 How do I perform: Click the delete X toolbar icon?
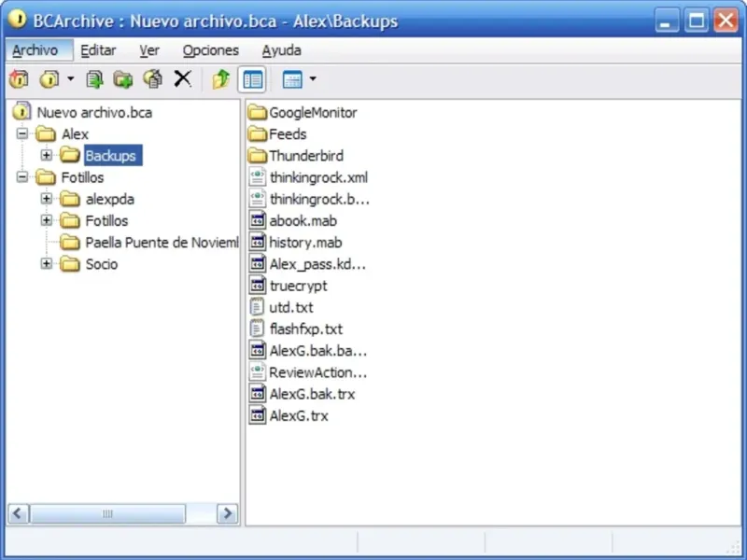point(182,79)
